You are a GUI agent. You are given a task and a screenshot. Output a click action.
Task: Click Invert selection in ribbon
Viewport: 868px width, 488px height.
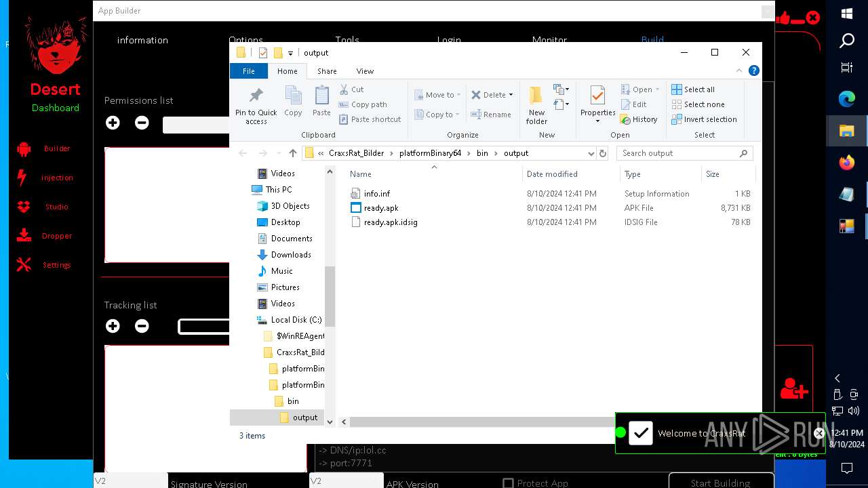coord(704,119)
